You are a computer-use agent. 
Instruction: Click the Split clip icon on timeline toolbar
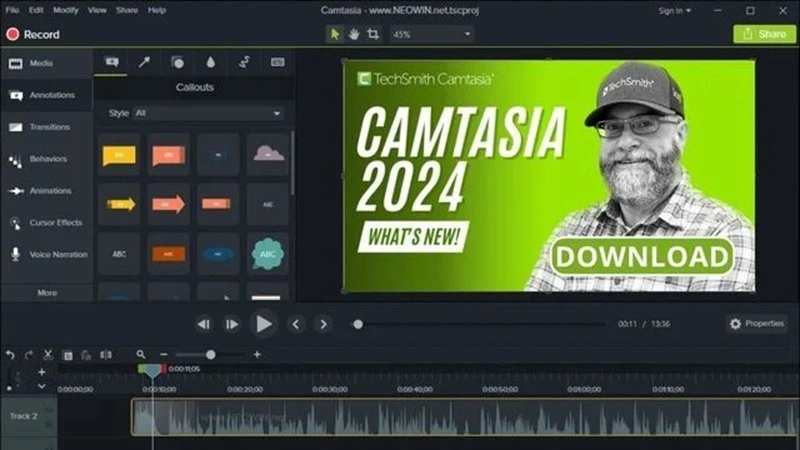(x=106, y=355)
